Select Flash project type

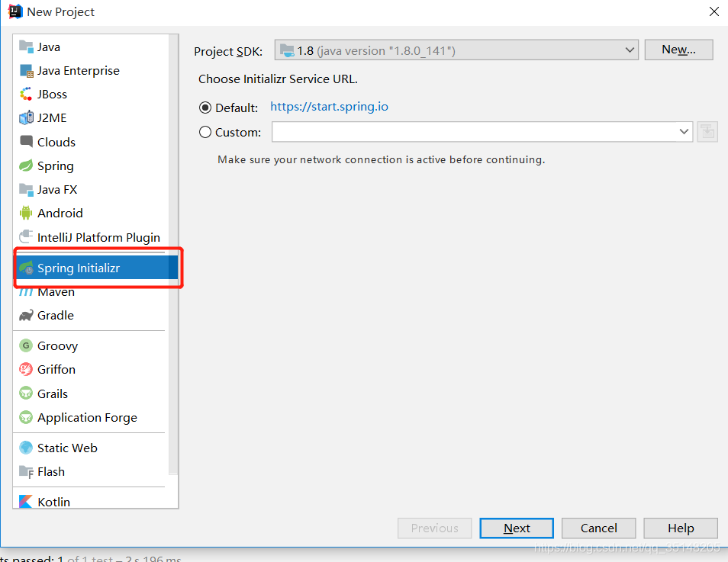pyautogui.click(x=91, y=471)
